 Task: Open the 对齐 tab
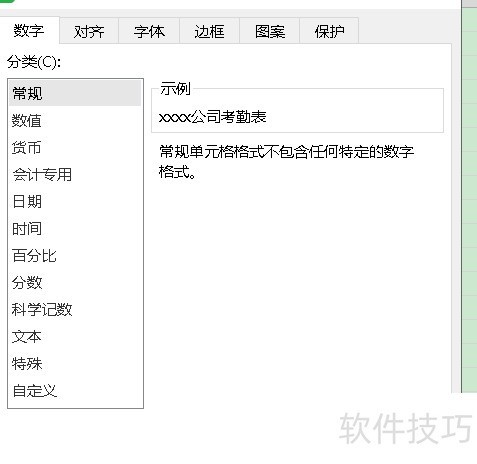(89, 32)
